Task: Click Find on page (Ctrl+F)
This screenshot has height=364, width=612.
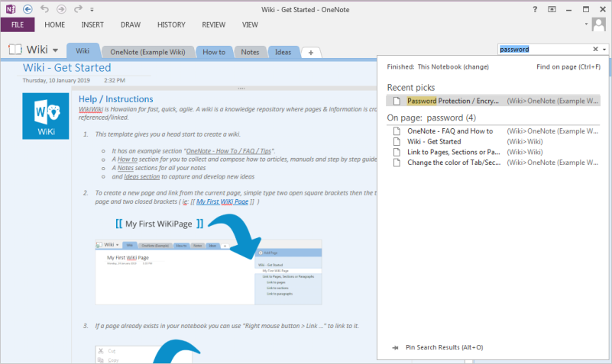Action: (x=568, y=66)
